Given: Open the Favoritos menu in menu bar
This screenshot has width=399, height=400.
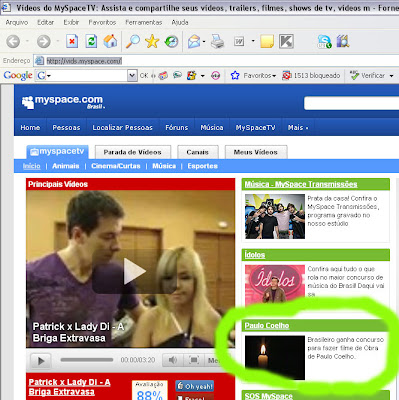Looking at the screenshot, I should [102, 22].
